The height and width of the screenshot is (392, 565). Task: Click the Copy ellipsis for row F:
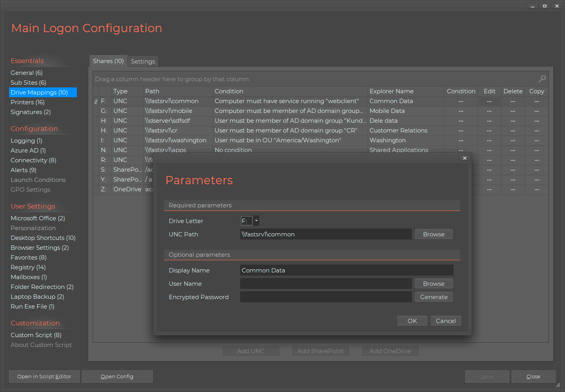tap(537, 101)
